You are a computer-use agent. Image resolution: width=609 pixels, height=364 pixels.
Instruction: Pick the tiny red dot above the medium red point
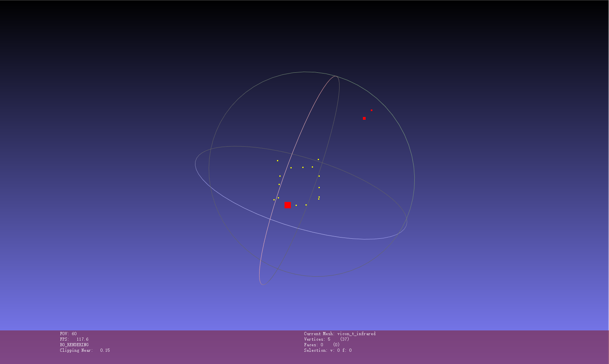(x=372, y=110)
